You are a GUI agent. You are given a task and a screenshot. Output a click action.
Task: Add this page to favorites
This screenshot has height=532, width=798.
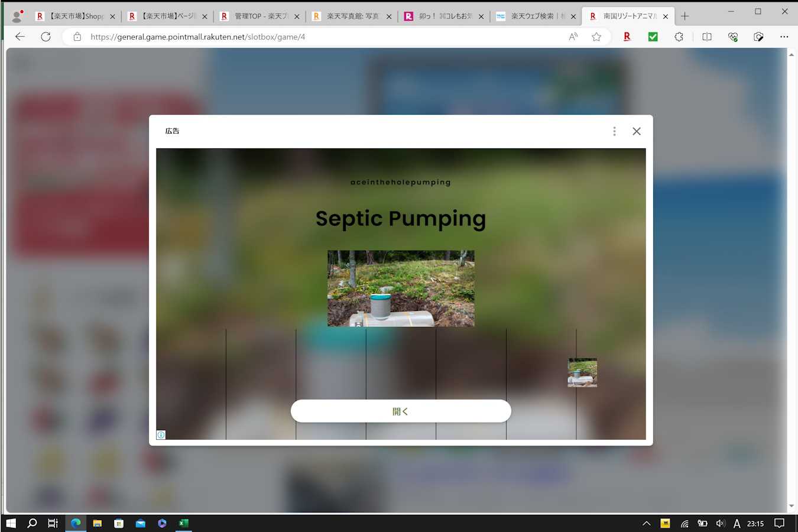coord(596,37)
